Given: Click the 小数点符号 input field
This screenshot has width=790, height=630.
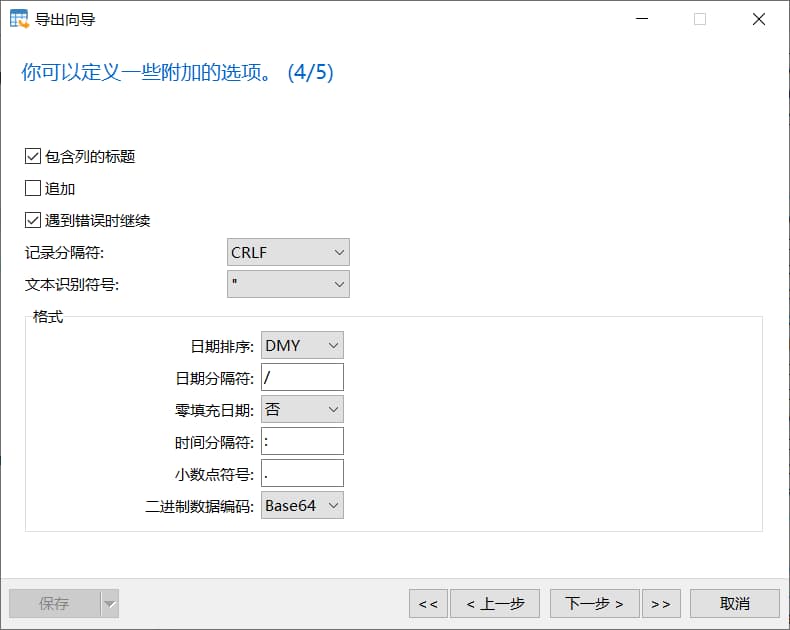Looking at the screenshot, I should click(x=302, y=473).
